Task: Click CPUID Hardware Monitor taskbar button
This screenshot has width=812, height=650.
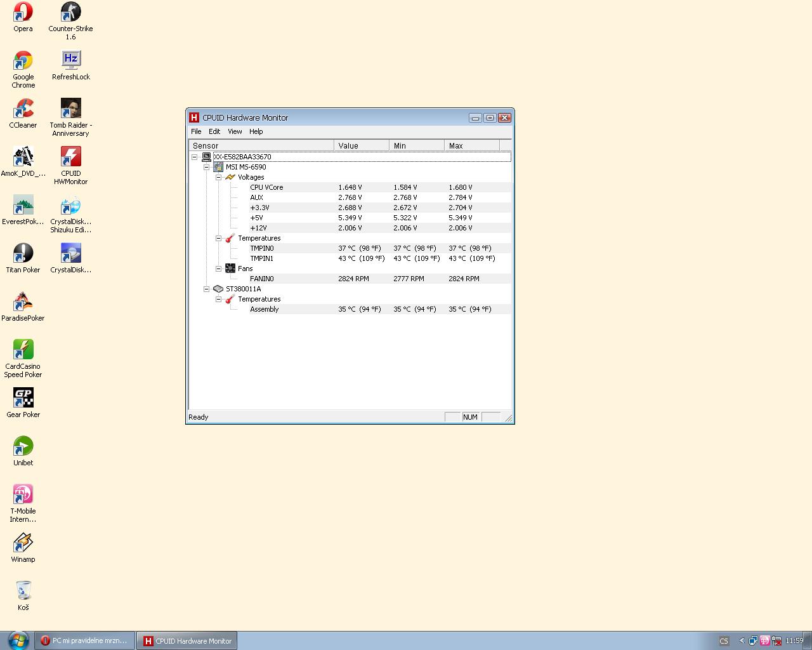Action: (x=188, y=640)
